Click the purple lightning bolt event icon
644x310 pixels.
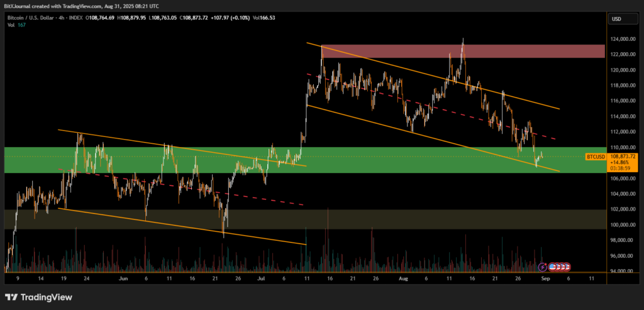543,267
